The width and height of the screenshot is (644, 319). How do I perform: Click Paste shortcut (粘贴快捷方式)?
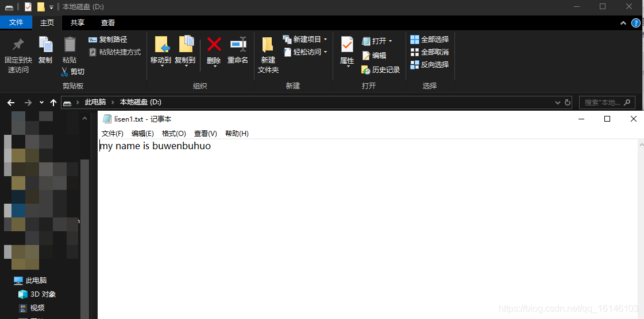pyautogui.click(x=114, y=52)
